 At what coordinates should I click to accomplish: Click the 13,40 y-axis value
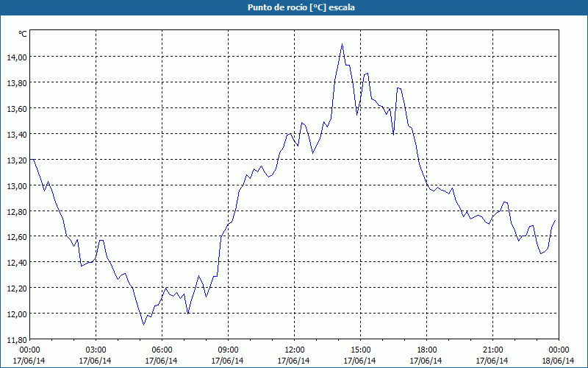click(x=17, y=134)
